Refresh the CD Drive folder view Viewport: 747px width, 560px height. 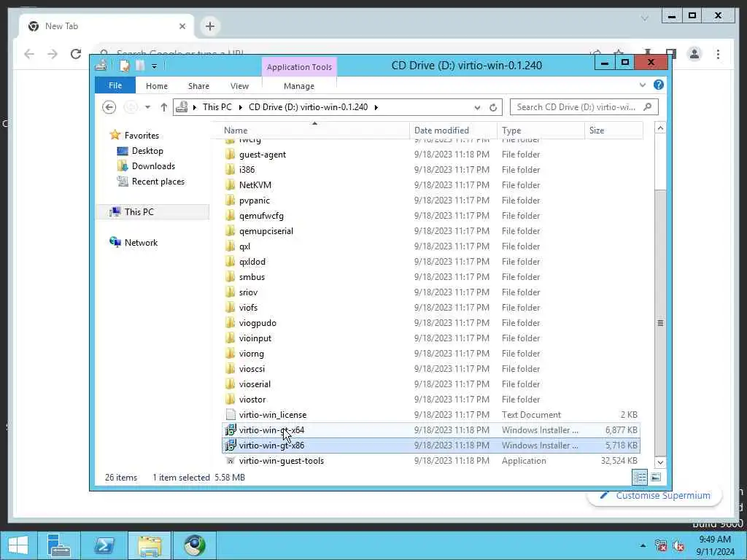[x=493, y=108]
